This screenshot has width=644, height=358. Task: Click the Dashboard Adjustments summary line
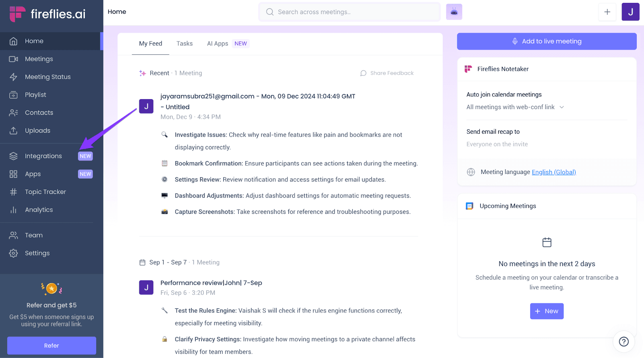(x=293, y=196)
